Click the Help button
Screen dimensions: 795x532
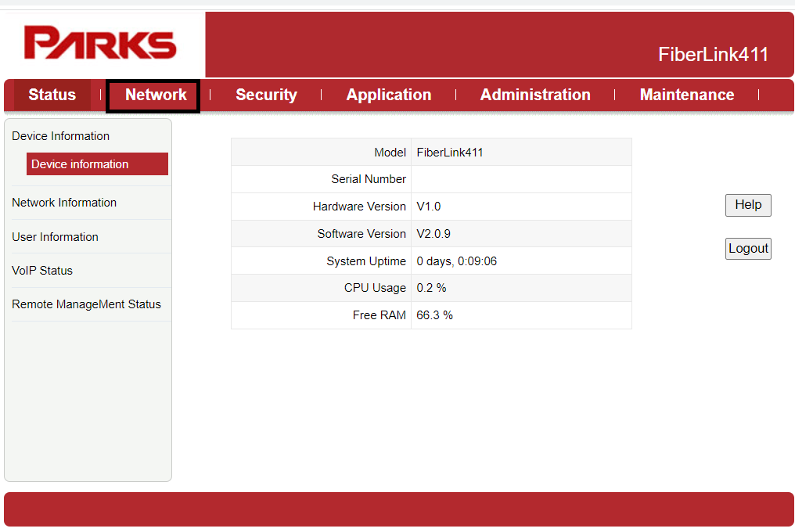click(748, 205)
